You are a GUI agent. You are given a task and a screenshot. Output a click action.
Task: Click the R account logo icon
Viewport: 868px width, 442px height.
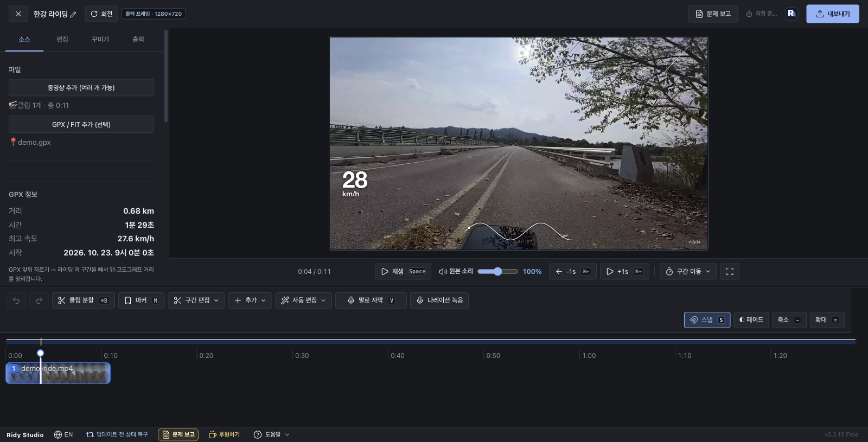point(792,14)
